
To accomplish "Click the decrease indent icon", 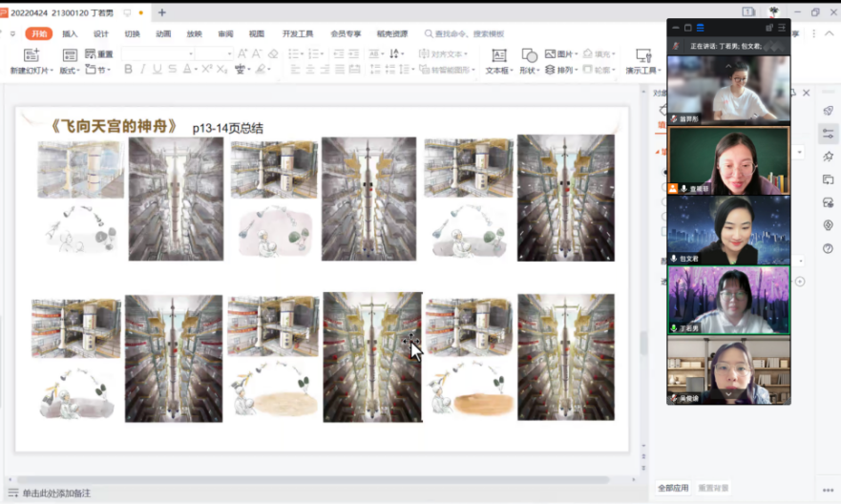I will click(x=339, y=53).
